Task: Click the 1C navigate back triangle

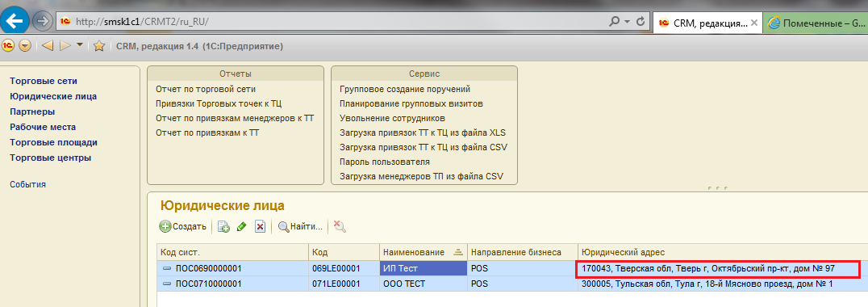Action: pyautogui.click(x=47, y=45)
